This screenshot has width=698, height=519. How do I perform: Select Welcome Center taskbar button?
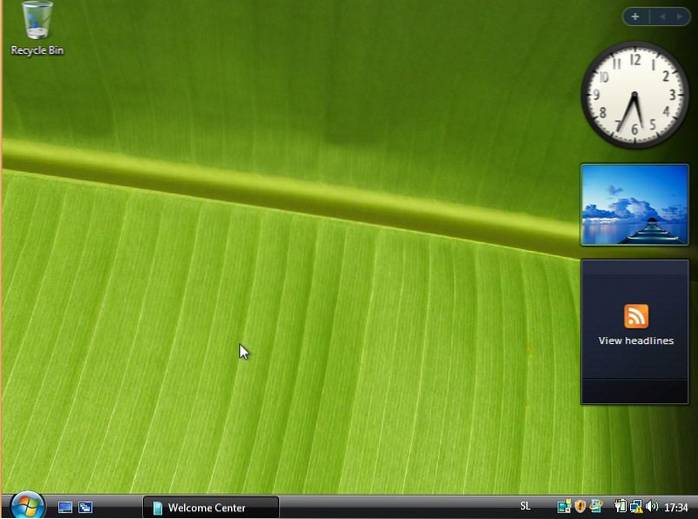(208, 507)
